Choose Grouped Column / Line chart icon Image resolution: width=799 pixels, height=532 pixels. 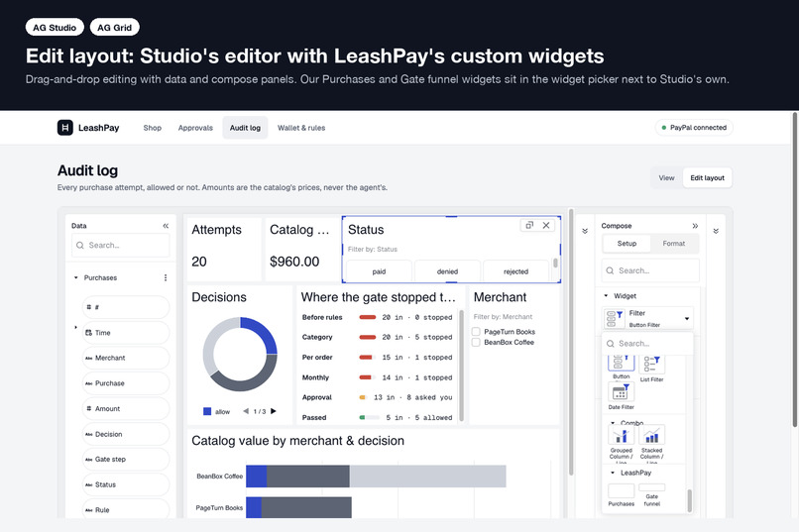tap(622, 436)
